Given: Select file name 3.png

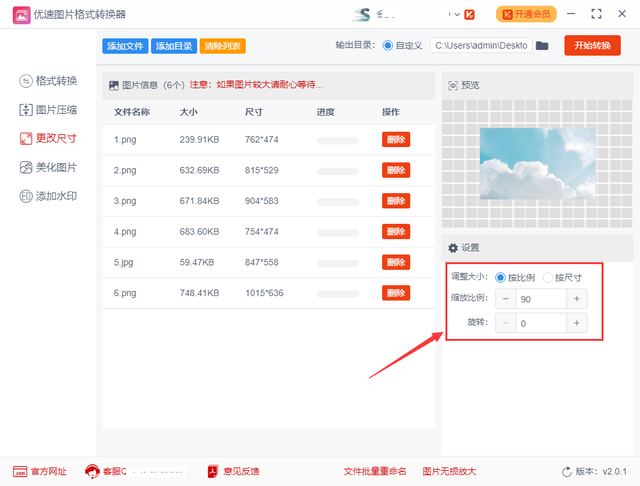Looking at the screenshot, I should tap(125, 201).
